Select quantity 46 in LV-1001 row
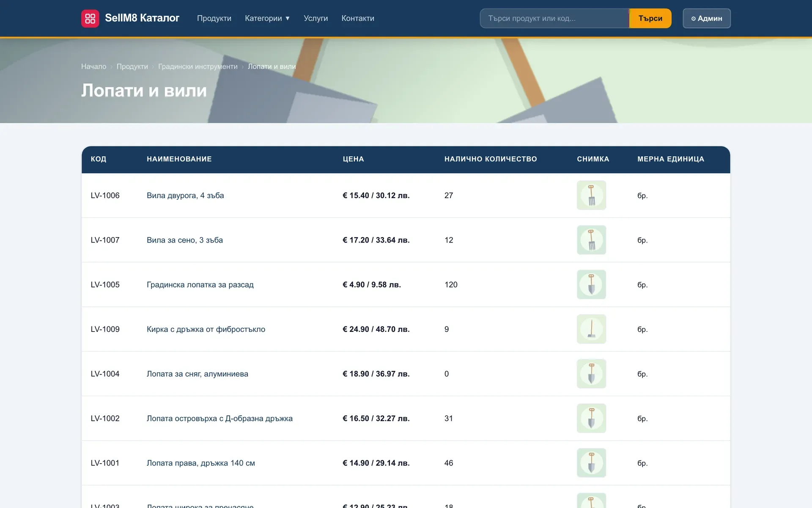Image resolution: width=812 pixels, height=508 pixels. point(449,463)
